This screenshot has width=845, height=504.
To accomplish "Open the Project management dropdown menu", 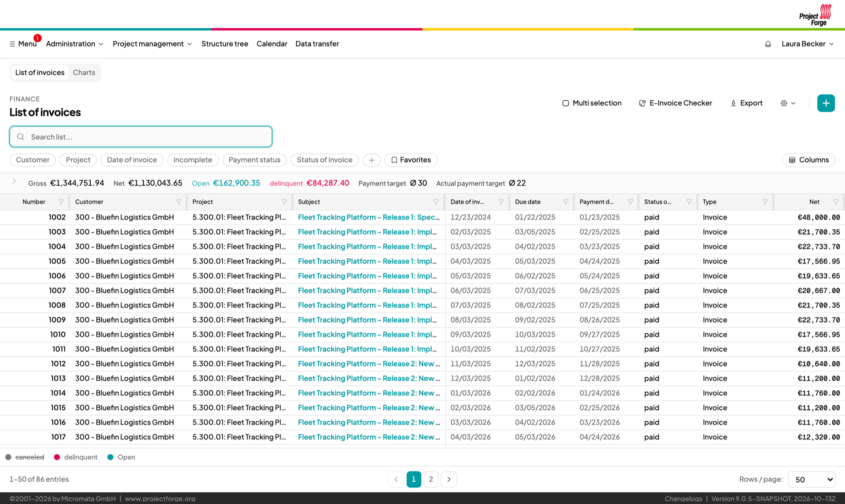I will point(152,44).
